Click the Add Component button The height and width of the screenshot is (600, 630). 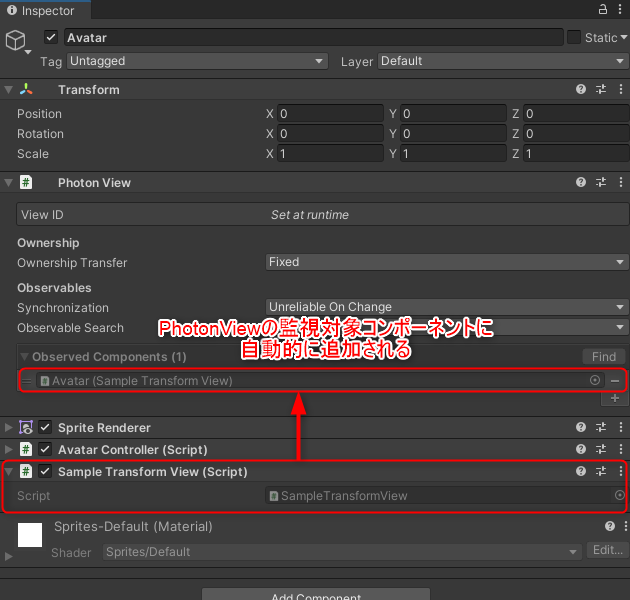click(x=316, y=594)
